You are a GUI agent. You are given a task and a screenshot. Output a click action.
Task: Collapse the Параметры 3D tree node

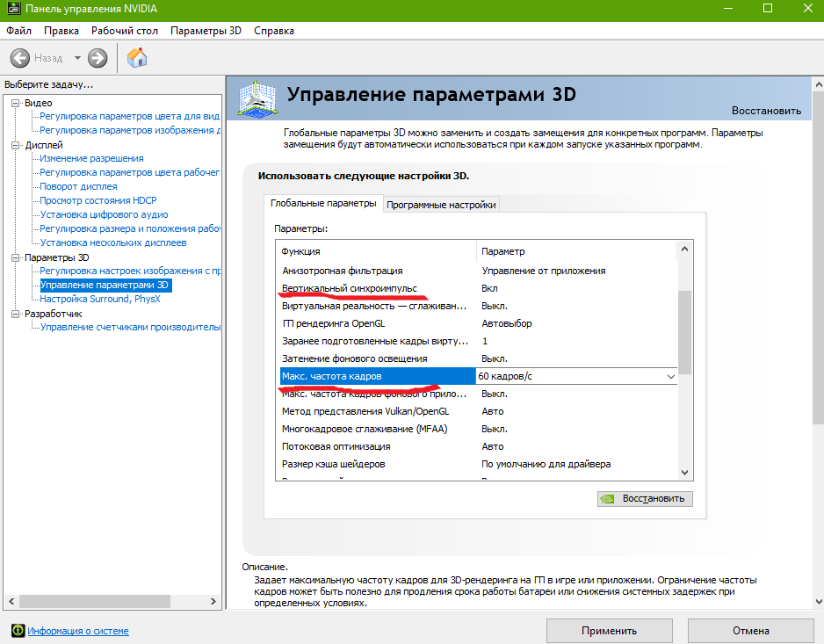pyautogui.click(x=16, y=257)
